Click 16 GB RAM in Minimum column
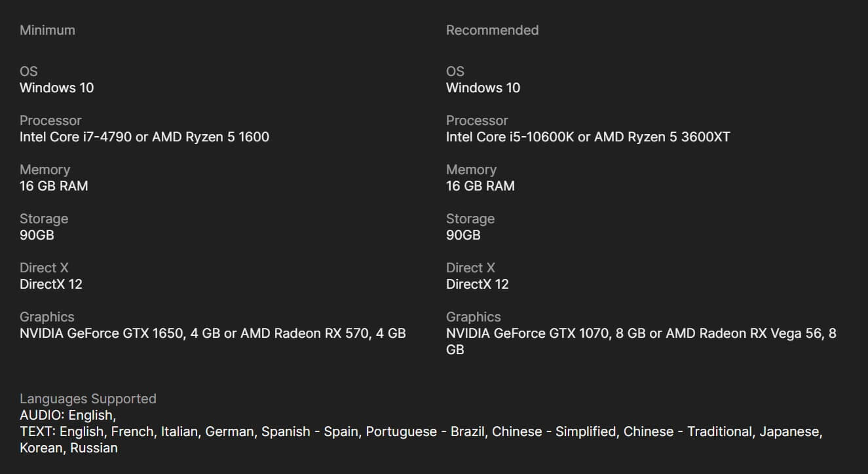 (x=54, y=186)
